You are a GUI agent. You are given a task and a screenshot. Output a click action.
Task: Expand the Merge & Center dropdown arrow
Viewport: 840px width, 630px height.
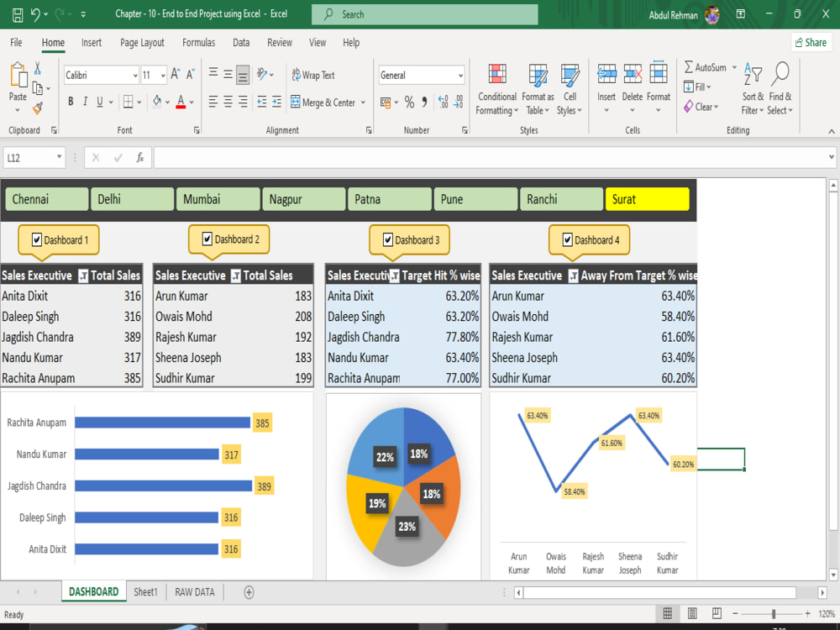click(x=363, y=102)
